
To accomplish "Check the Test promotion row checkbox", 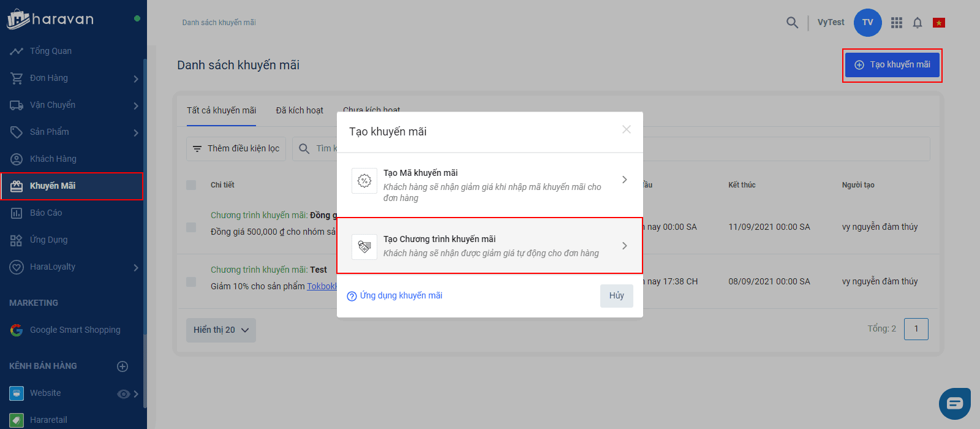I will coord(191,282).
